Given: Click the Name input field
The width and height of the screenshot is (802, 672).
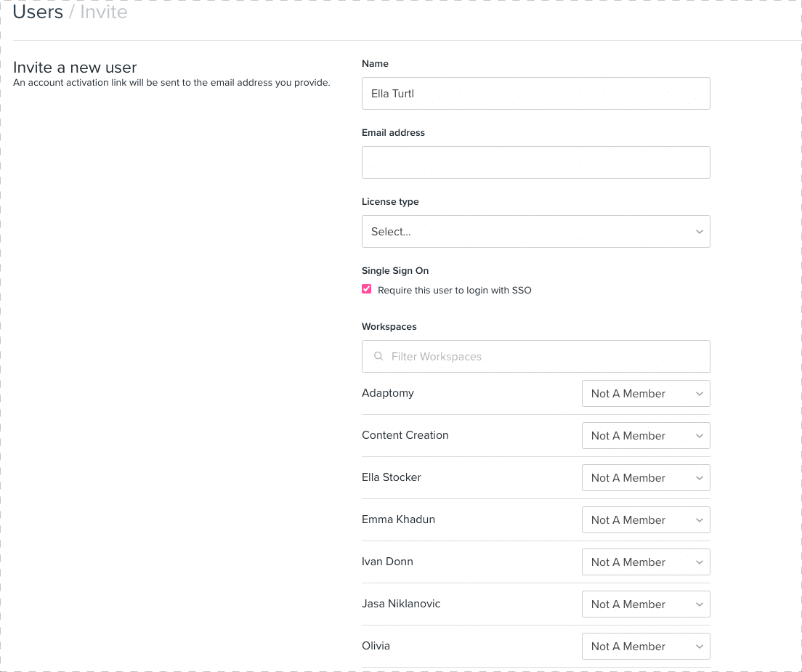Looking at the screenshot, I should 535,94.
